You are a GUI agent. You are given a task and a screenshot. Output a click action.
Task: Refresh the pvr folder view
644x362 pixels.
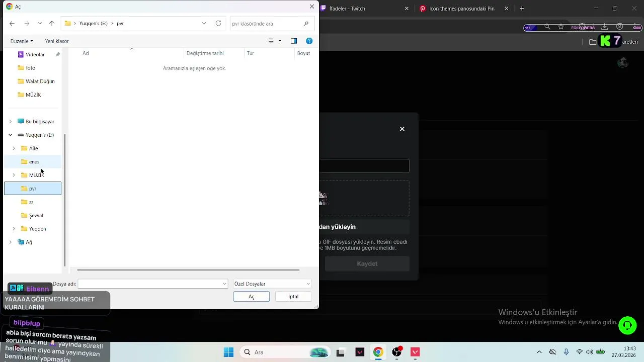218,23
